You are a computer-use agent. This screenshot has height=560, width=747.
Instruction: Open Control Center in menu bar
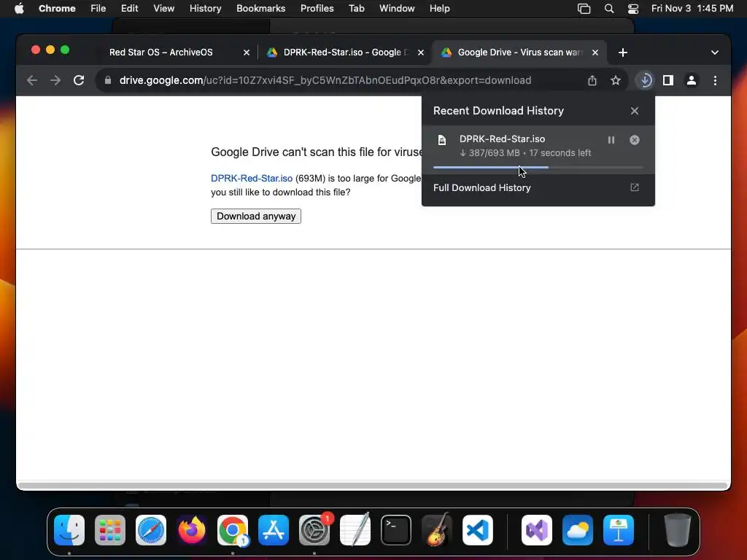633,9
